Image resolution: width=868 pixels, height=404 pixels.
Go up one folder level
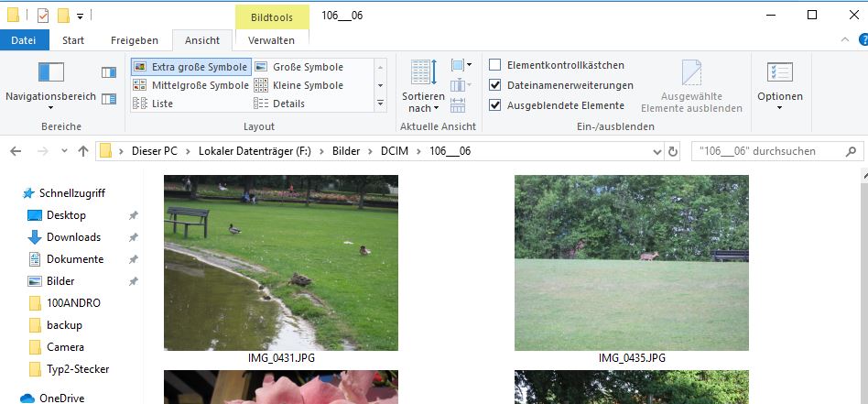[x=83, y=151]
